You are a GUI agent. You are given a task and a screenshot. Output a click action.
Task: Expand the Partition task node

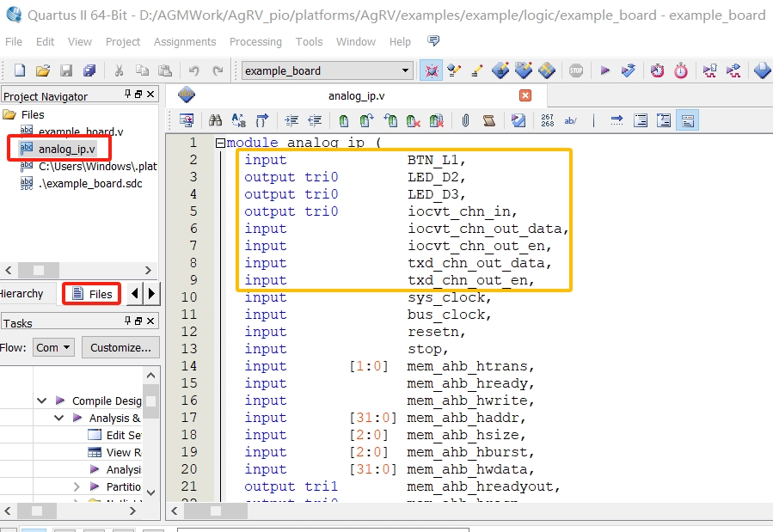(x=77, y=486)
